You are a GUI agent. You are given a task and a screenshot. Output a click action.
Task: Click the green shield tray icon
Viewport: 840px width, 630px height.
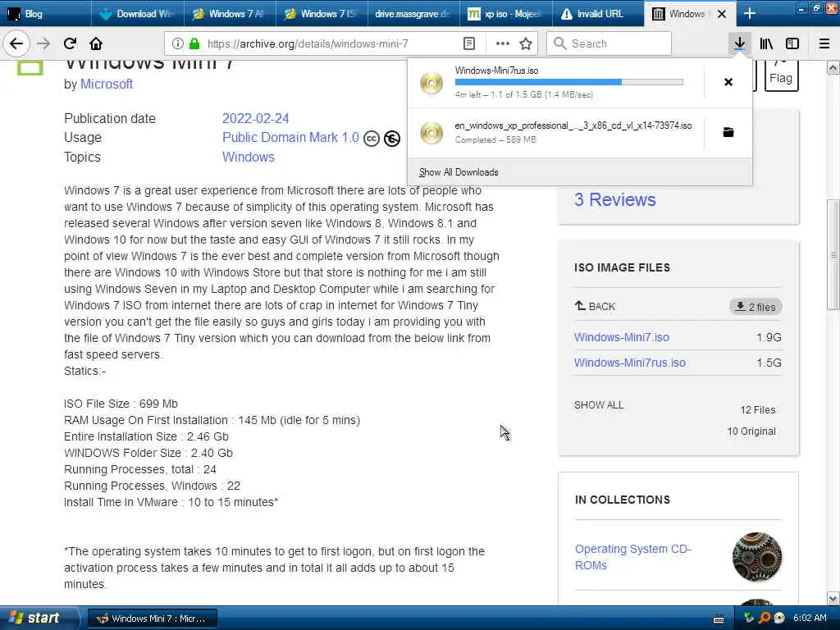pyautogui.click(x=749, y=618)
